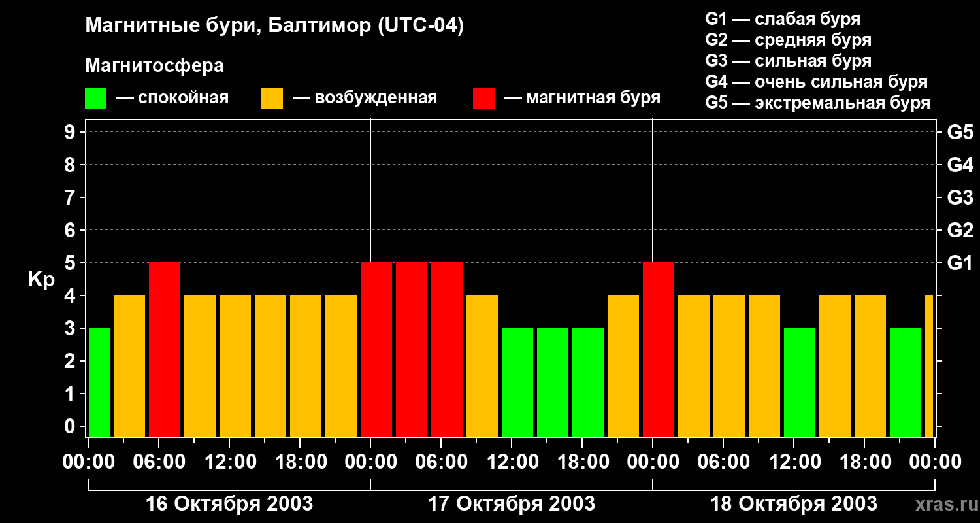This screenshot has width=980, height=523.
Task: Click 'G3 — сильная буря' legend entry
Action: pyautogui.click(x=789, y=61)
